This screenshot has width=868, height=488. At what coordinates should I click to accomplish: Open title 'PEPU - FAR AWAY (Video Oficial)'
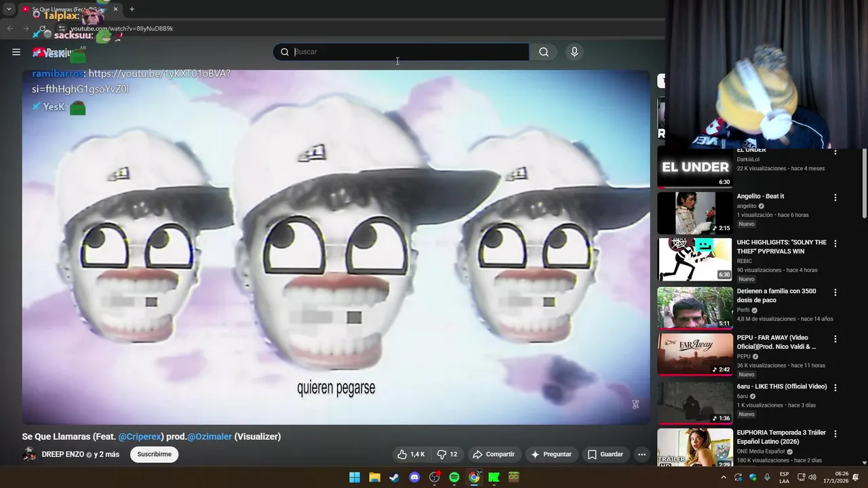776,342
